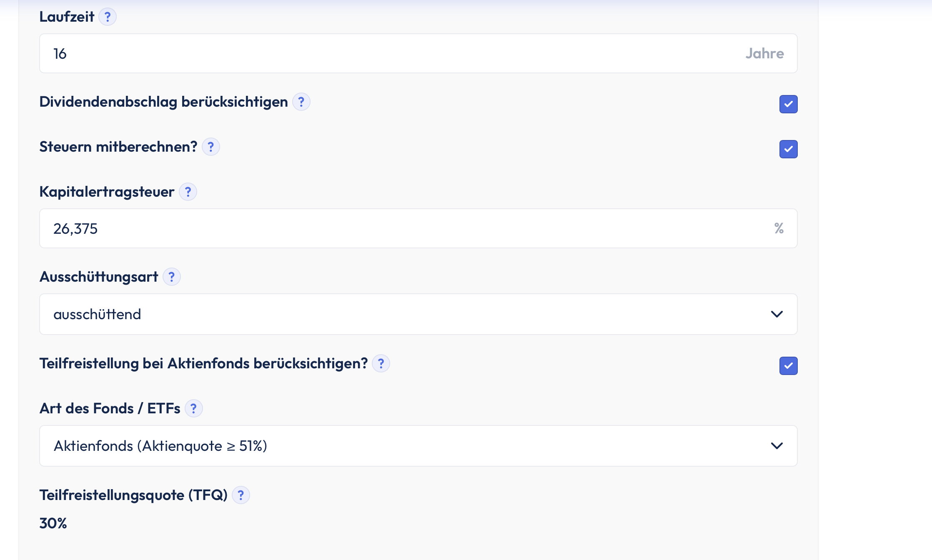Show the Steuern mitberechnen help tooltip
Viewport: 932px width, 560px height.
[210, 147]
